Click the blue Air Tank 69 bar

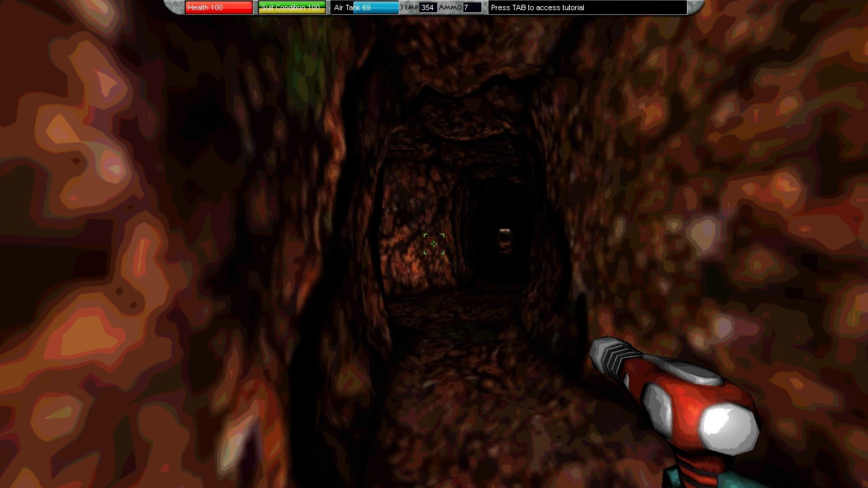tap(365, 7)
